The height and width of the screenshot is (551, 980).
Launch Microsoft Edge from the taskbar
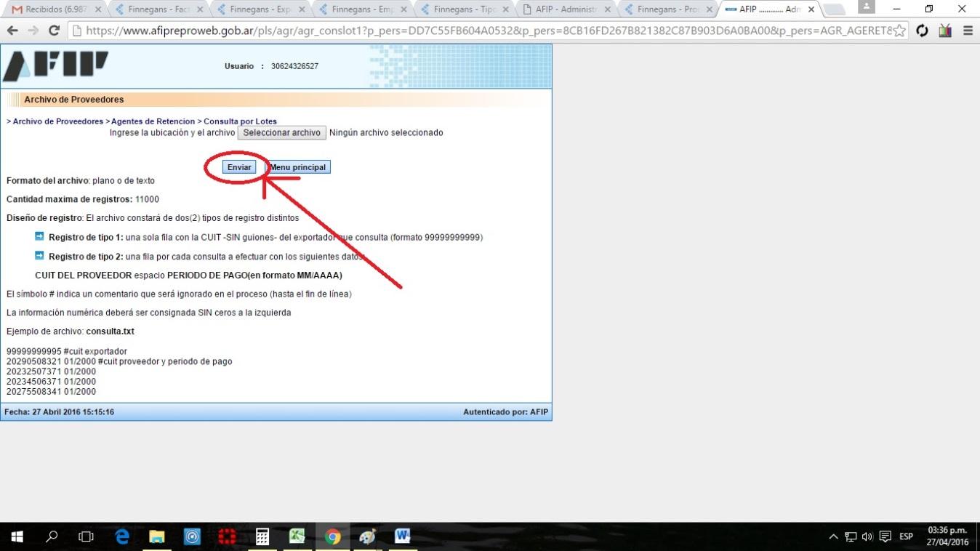(x=122, y=536)
